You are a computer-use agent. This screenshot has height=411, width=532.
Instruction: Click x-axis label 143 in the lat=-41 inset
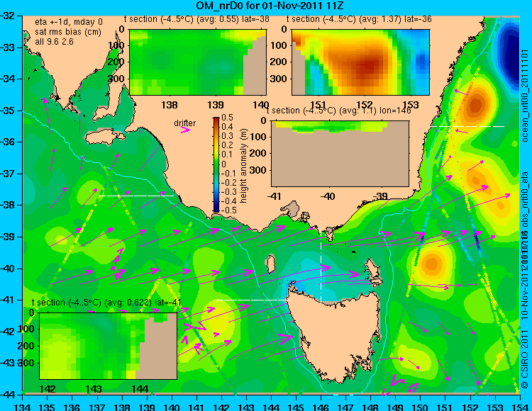(94, 388)
